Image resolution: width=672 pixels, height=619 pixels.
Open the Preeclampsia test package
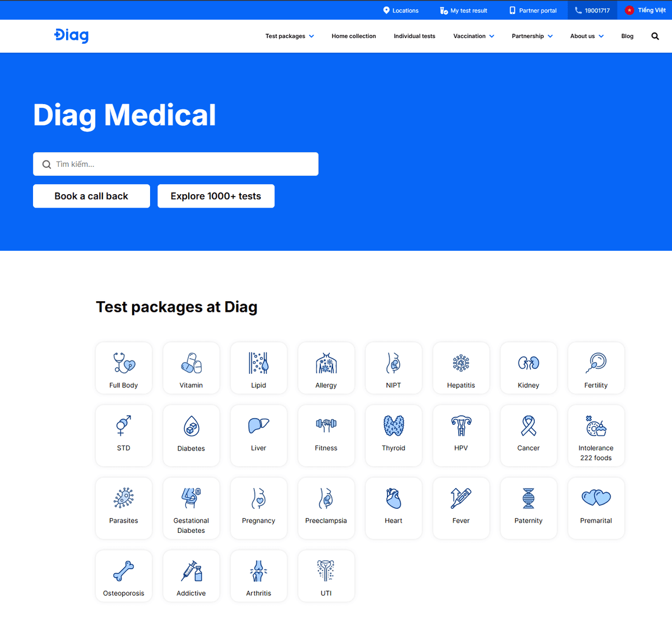[x=326, y=508]
